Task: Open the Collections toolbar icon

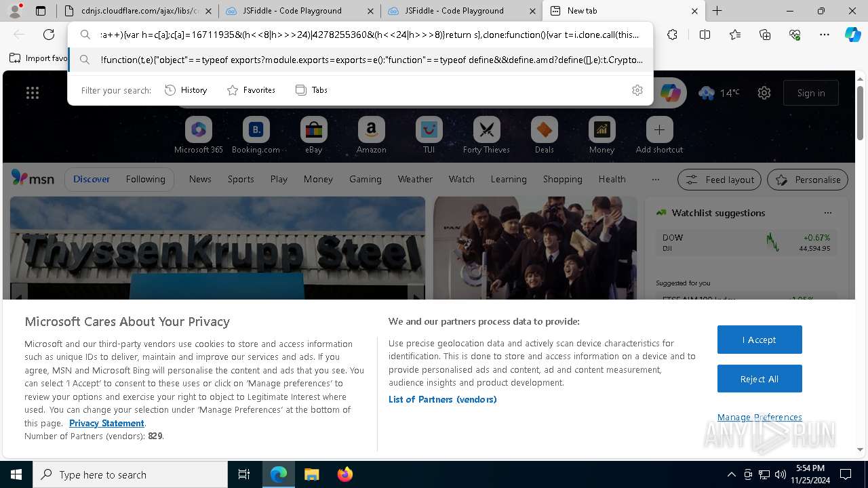Action: (765, 35)
